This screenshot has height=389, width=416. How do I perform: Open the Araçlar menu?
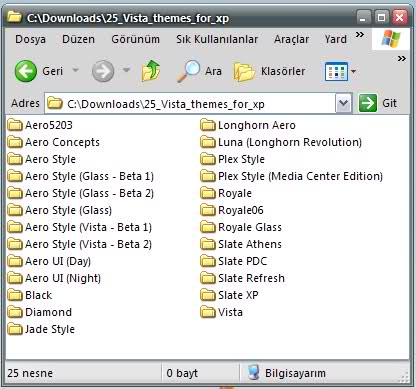[291, 39]
